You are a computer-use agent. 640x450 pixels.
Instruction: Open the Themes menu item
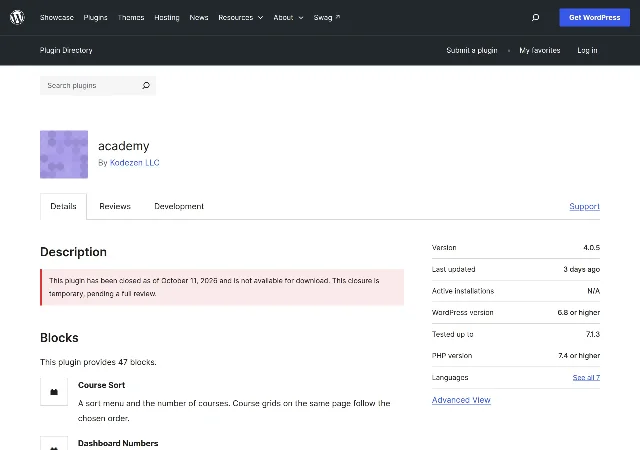coord(131,18)
